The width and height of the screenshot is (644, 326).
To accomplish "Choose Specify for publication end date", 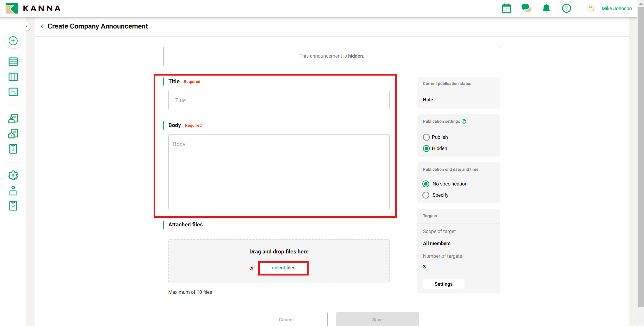I will (x=426, y=195).
